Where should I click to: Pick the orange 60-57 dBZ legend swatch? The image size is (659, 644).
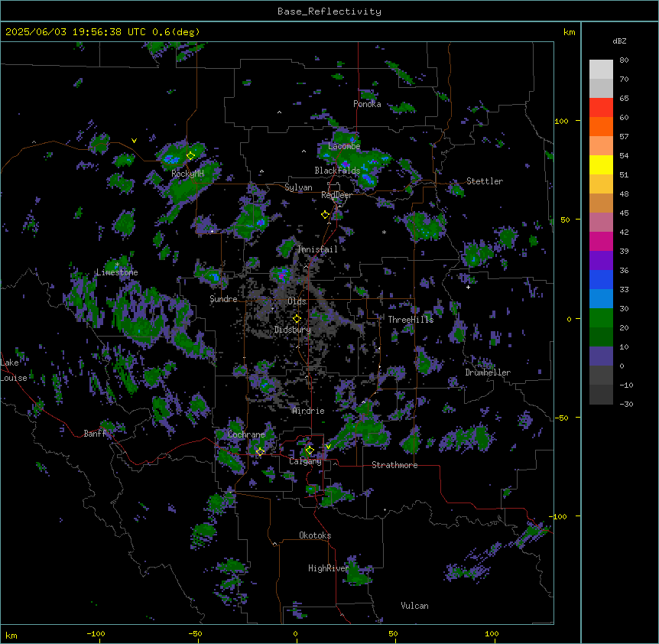coord(601,127)
